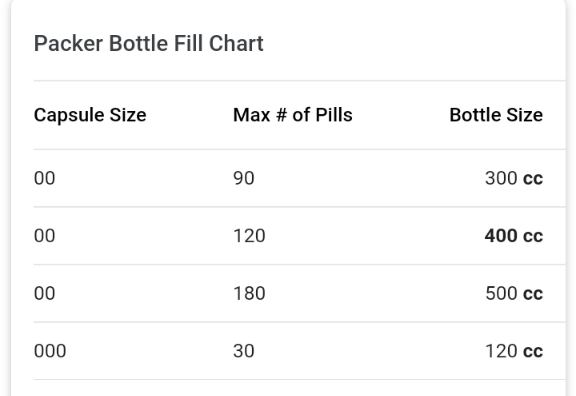Click the 90 pills cell

point(244,178)
